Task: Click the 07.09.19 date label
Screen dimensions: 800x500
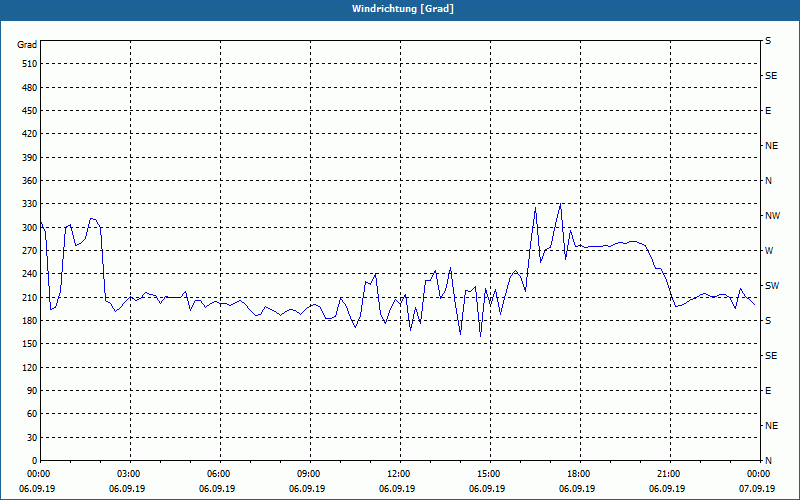Action: pyautogui.click(x=757, y=489)
